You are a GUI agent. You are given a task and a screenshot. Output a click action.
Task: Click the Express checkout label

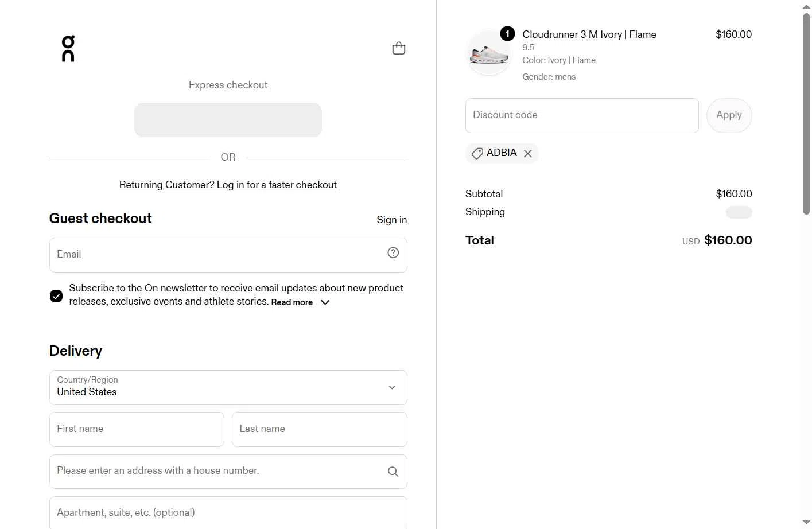[228, 85]
